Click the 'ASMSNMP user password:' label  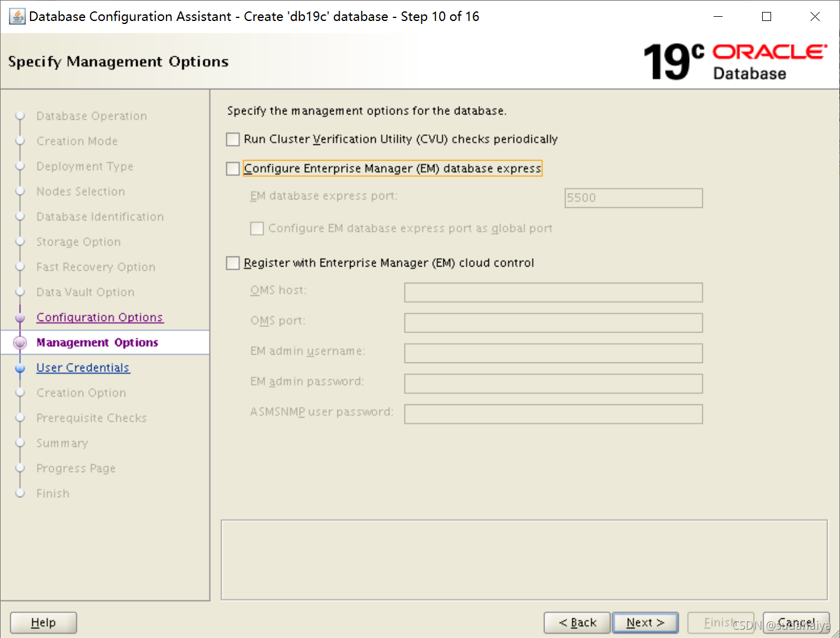[322, 412]
